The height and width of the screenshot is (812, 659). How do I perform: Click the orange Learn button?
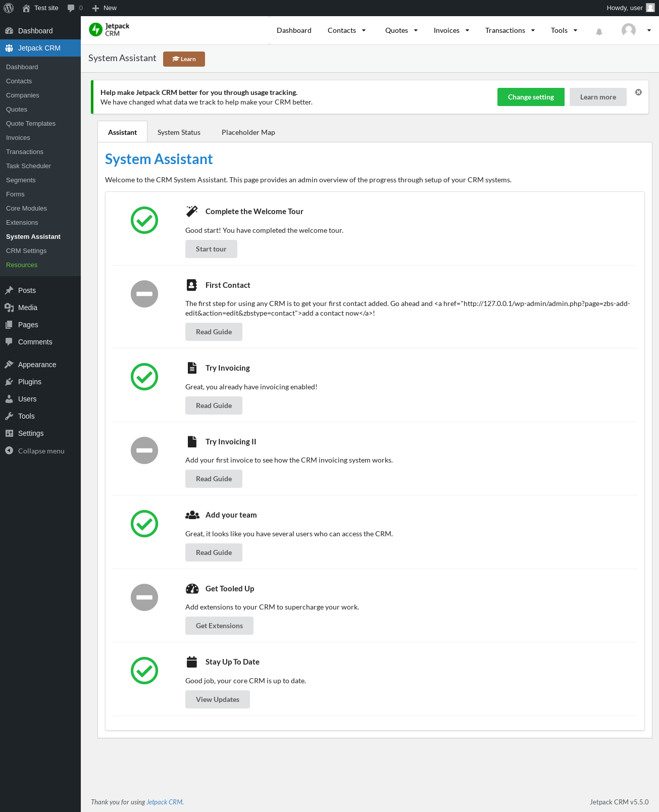tap(184, 59)
